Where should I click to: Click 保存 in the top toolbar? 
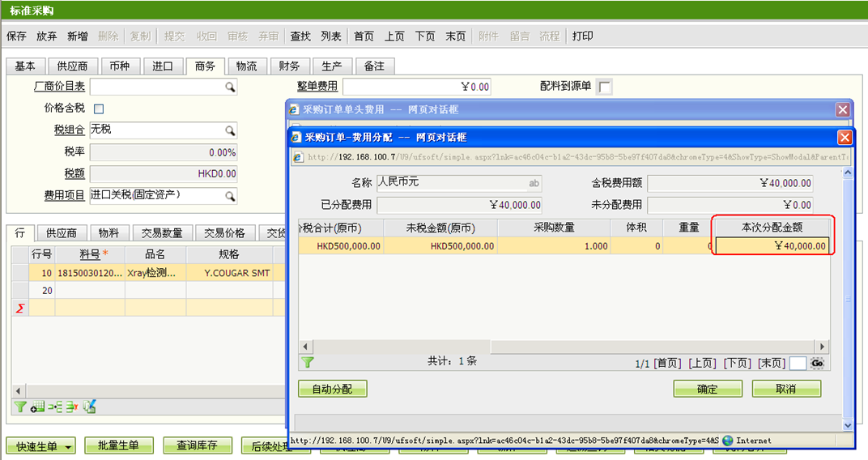coord(16,36)
